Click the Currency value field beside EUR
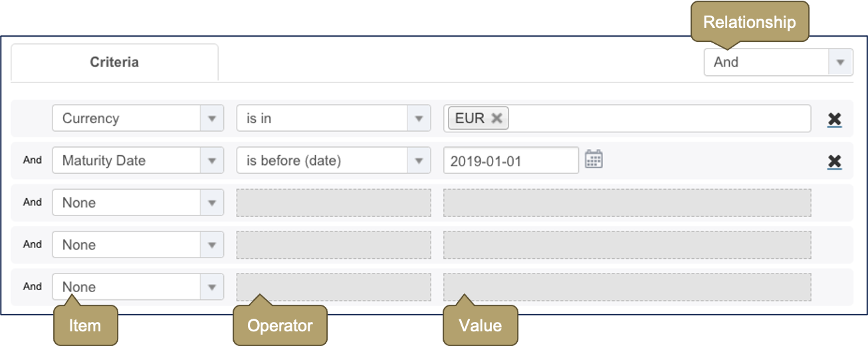Image resolution: width=868 pixels, height=346 pixels. pyautogui.click(x=658, y=118)
